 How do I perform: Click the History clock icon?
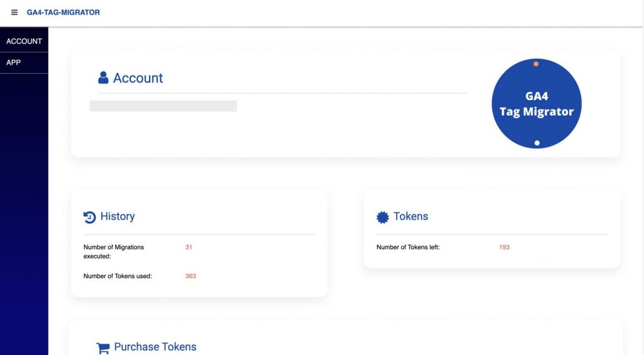[89, 217]
